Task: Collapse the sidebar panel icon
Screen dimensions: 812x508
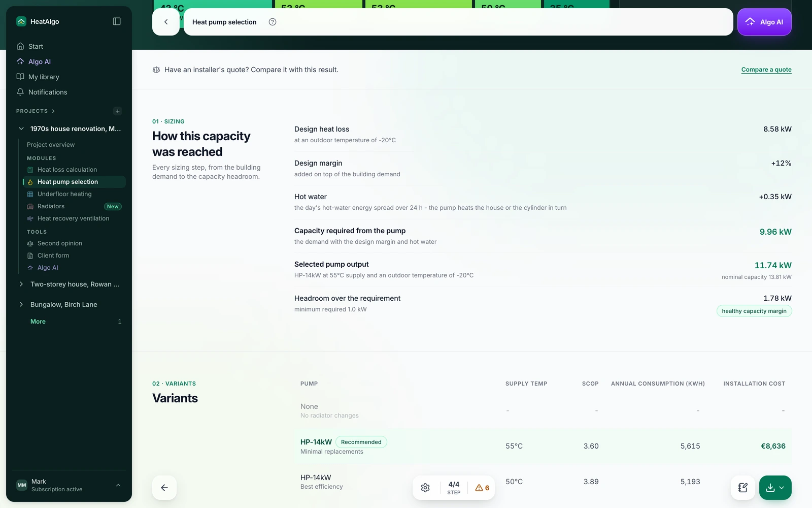Action: [117, 21]
